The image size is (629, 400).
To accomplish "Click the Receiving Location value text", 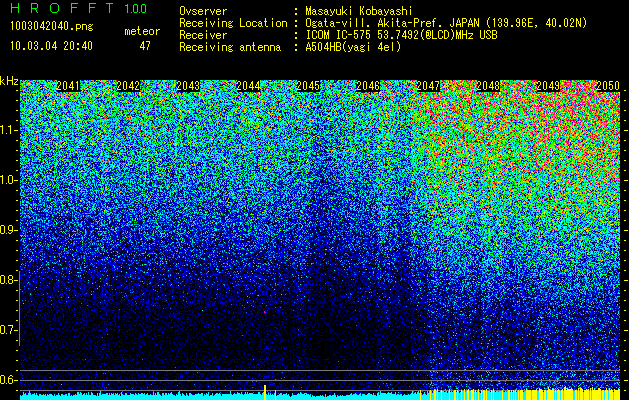I will [x=446, y=23].
